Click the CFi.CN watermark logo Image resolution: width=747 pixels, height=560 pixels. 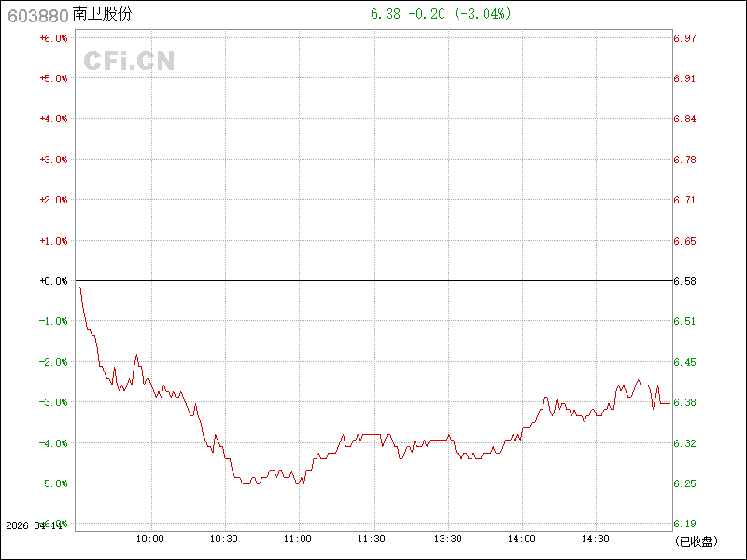[129, 62]
